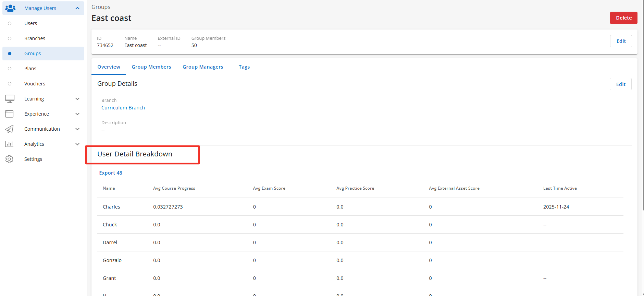Expand the Analytics menu chevron
Viewport: 644px width, 296px height.
click(x=77, y=144)
